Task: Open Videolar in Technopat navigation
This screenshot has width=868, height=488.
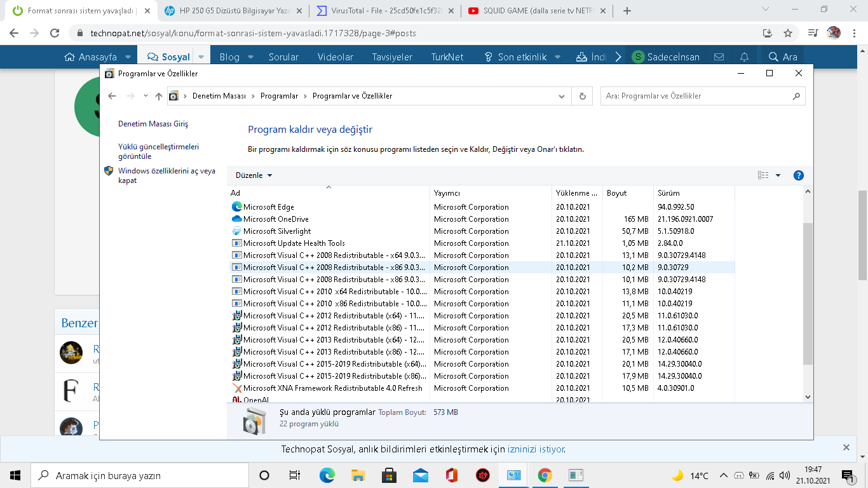Action: 336,57
